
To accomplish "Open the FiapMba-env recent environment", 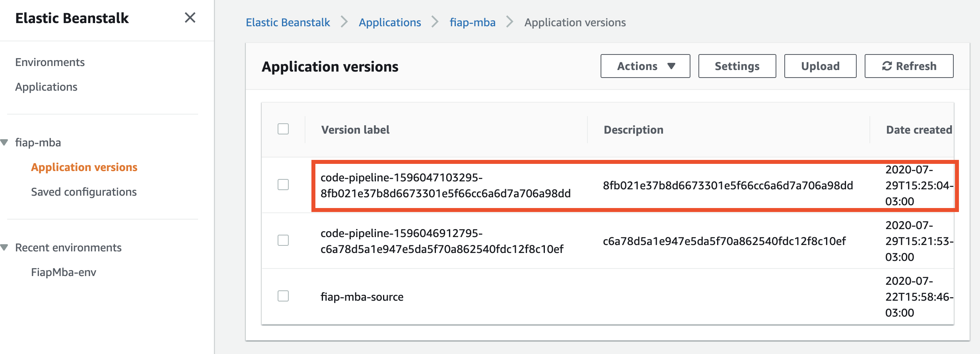I will [x=64, y=272].
